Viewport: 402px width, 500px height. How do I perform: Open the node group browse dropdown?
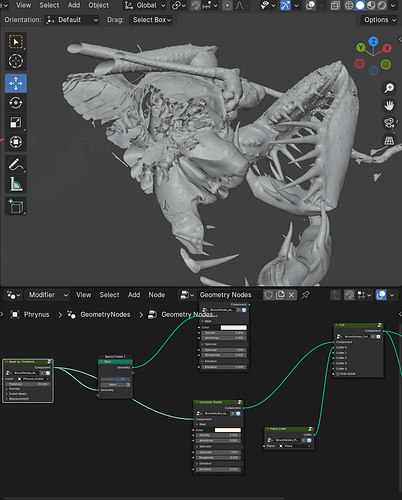pos(187,295)
